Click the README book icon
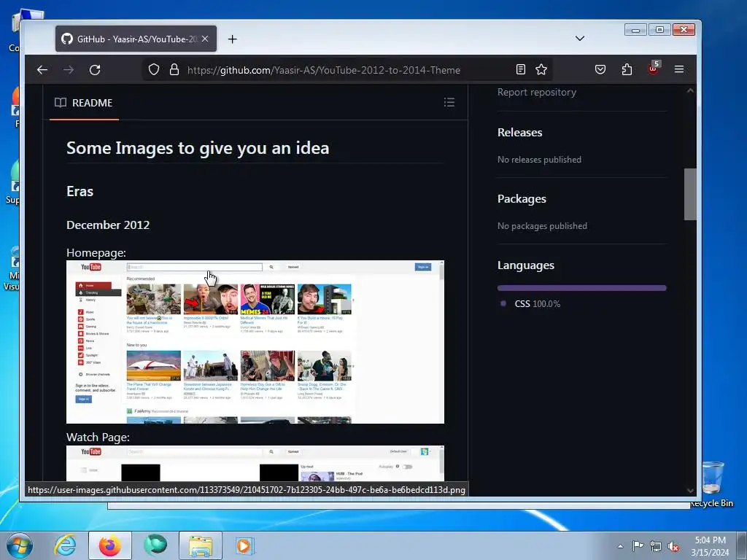This screenshot has height=560, width=747. tap(60, 103)
